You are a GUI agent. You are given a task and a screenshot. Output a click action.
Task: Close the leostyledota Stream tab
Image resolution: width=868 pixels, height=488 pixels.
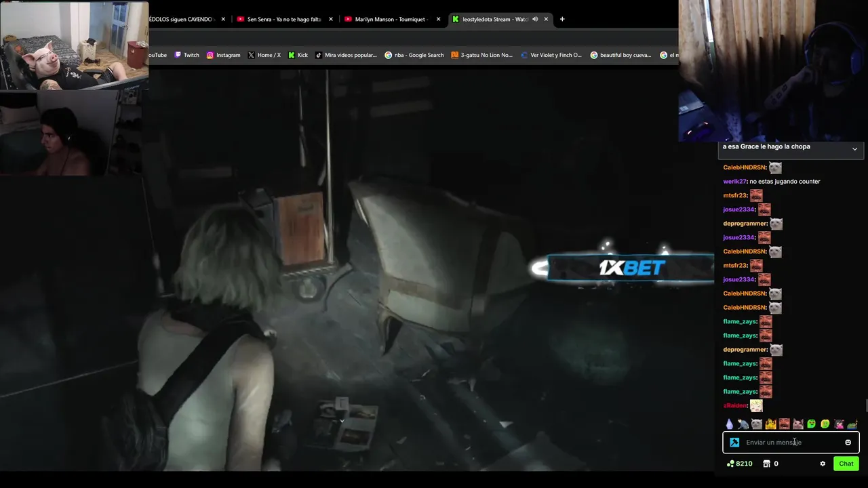(x=546, y=19)
